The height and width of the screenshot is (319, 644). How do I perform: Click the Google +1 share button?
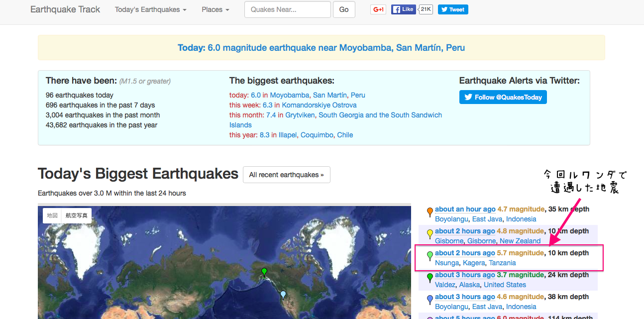click(x=378, y=9)
